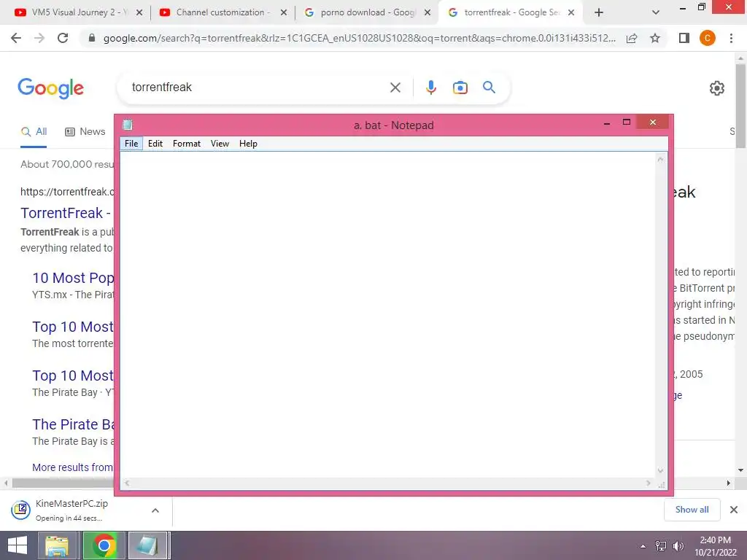Close the VM5 Visual Journey tab

point(139,13)
